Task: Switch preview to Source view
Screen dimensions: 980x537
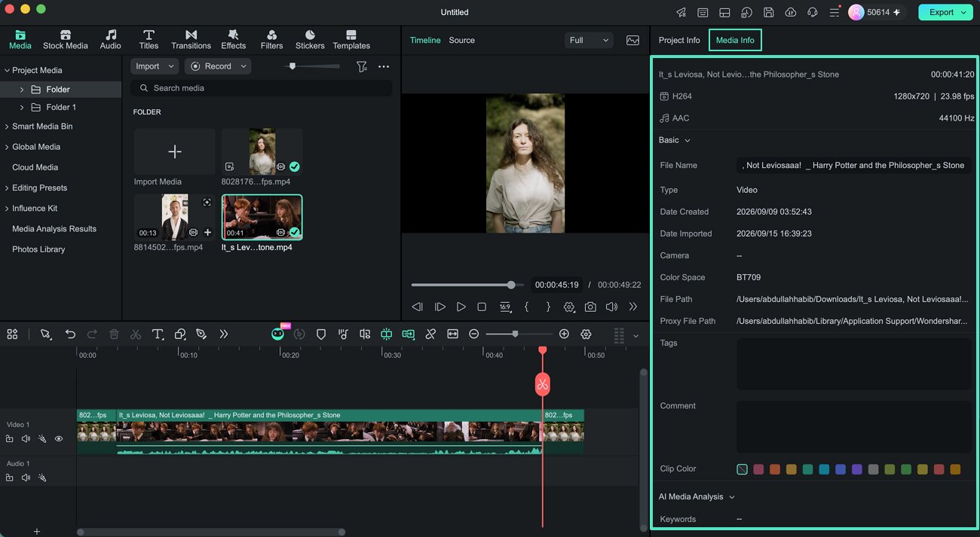Action: pos(461,40)
